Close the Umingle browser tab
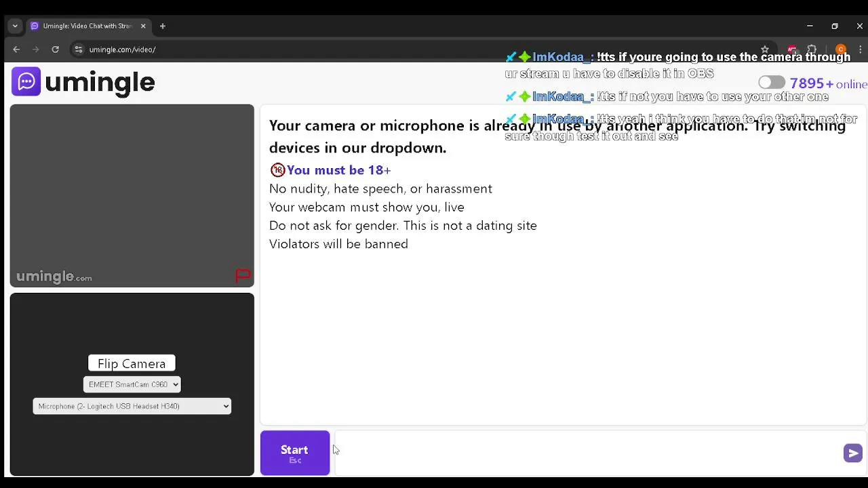 pos(143,26)
